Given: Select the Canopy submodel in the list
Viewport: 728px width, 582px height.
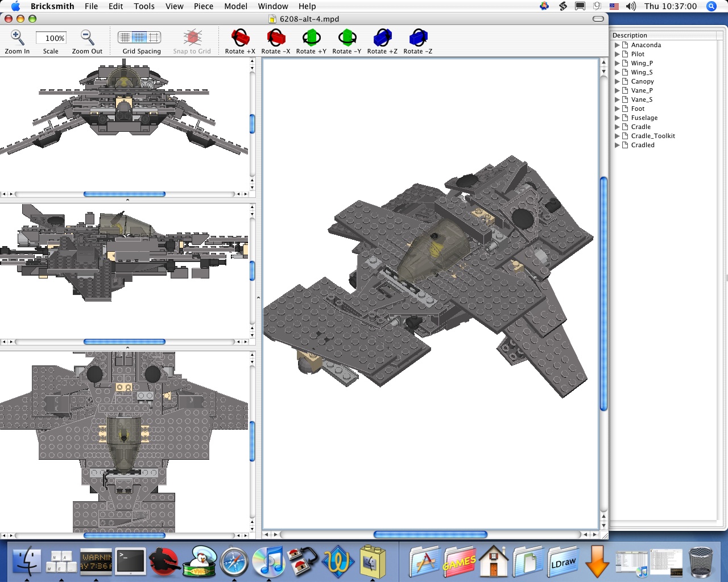Looking at the screenshot, I should 642,81.
